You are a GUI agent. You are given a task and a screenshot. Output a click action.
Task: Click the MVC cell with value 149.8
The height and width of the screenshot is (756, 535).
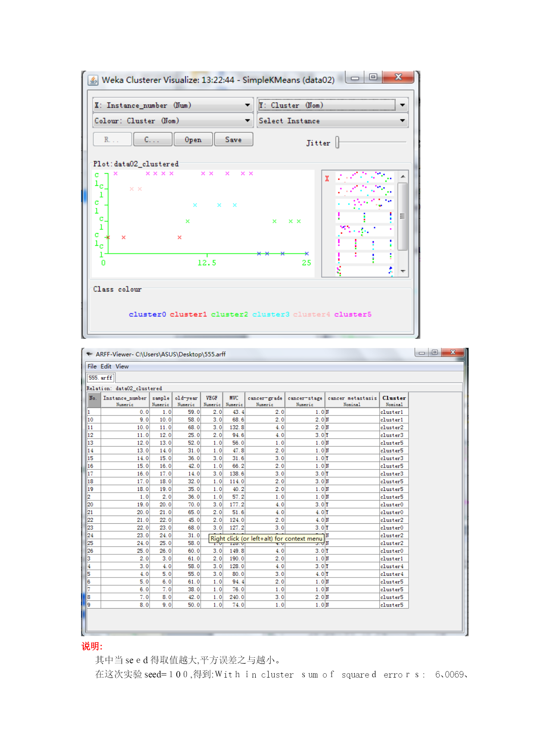(234, 551)
